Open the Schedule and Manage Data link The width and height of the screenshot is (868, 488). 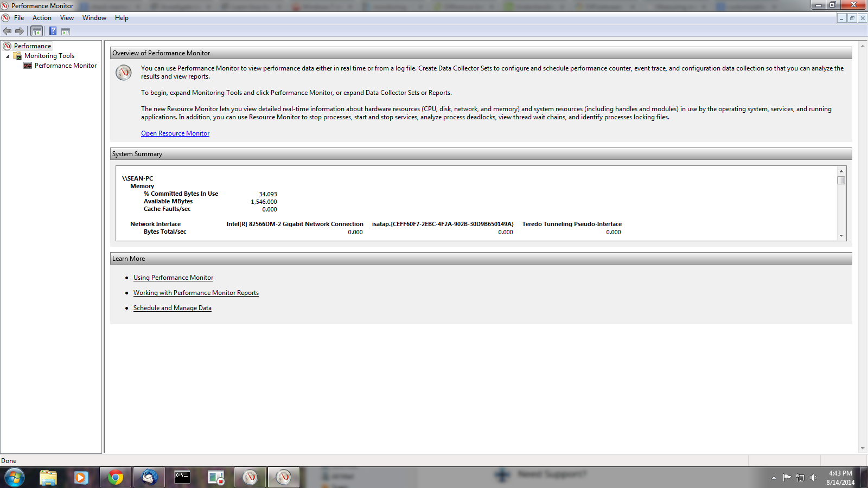pyautogui.click(x=173, y=308)
